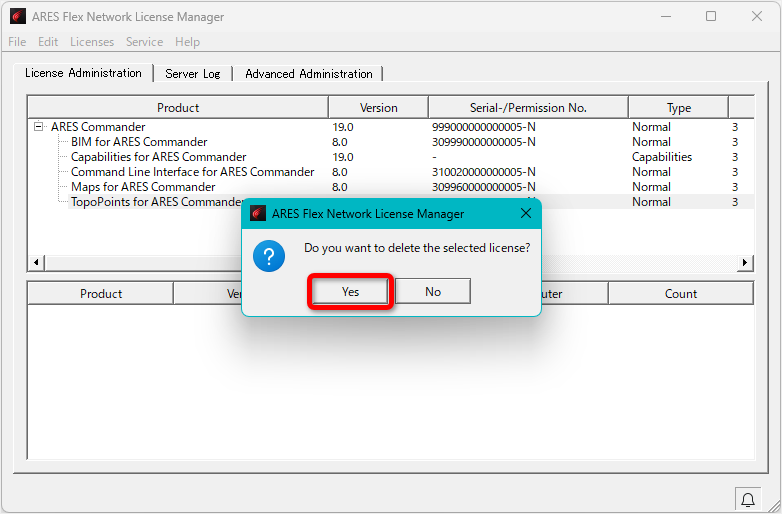
Task: Click the Capabilities type cell
Action: 662,157
